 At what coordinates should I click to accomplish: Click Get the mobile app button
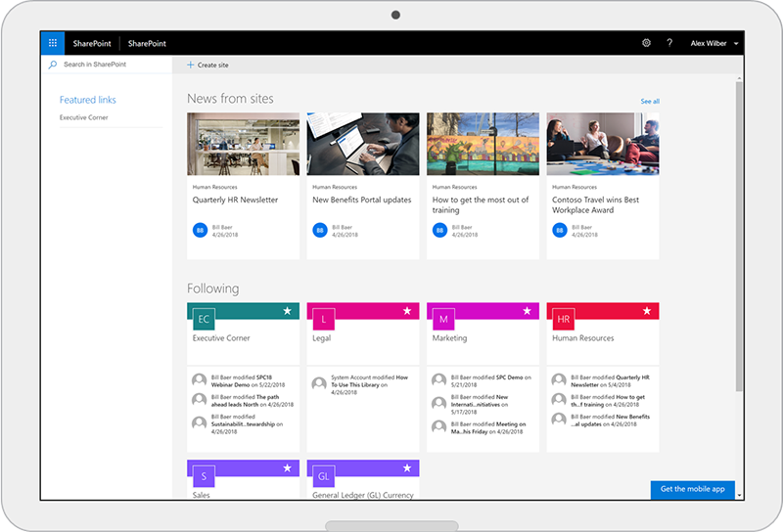[x=693, y=489]
